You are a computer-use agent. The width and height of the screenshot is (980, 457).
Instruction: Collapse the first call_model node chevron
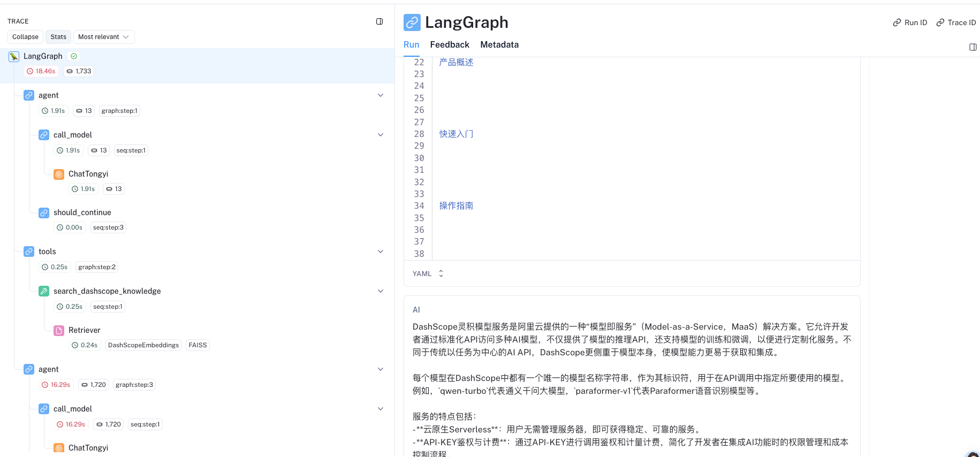point(381,135)
